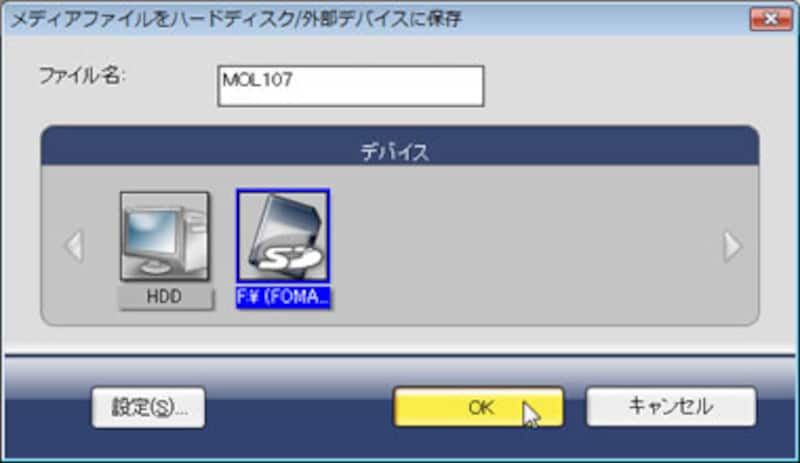800x463 pixels.
Task: Confirm saving with the OK button
Action: (x=479, y=407)
